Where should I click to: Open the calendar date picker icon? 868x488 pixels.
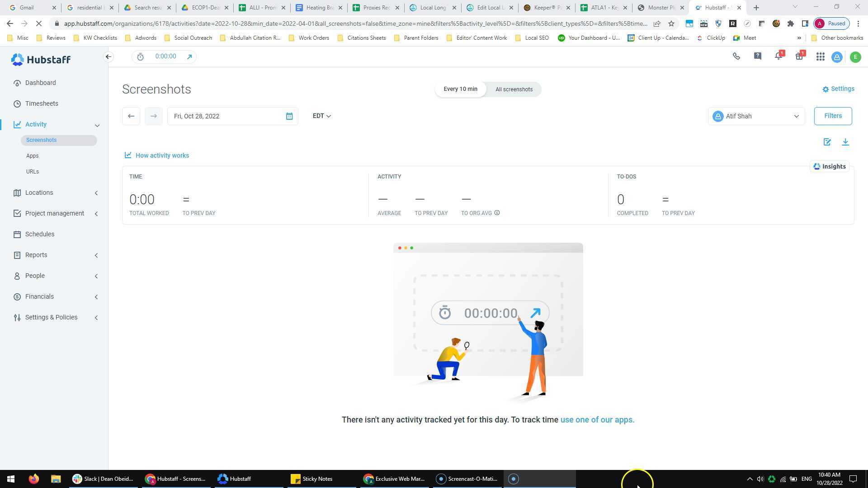point(289,117)
